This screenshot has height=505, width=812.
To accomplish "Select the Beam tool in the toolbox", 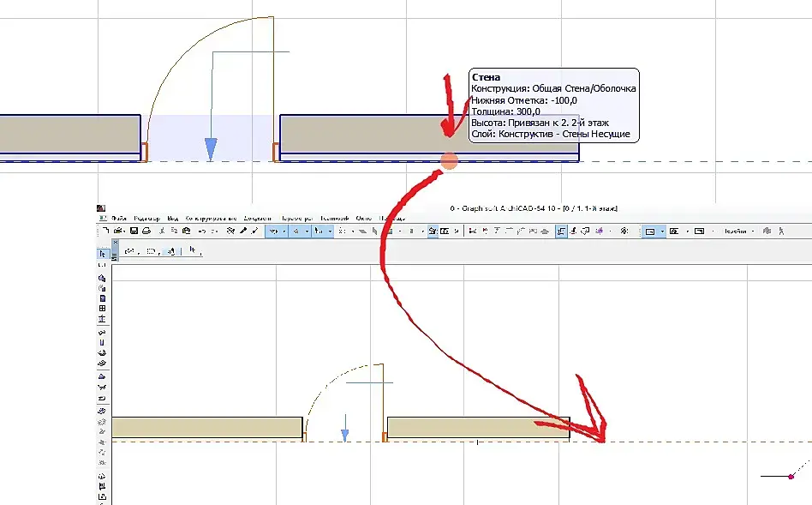I will 102,332.
